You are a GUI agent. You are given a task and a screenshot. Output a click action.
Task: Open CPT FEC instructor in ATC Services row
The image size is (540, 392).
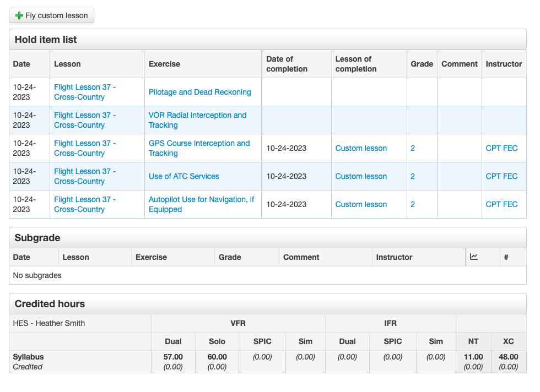point(501,176)
